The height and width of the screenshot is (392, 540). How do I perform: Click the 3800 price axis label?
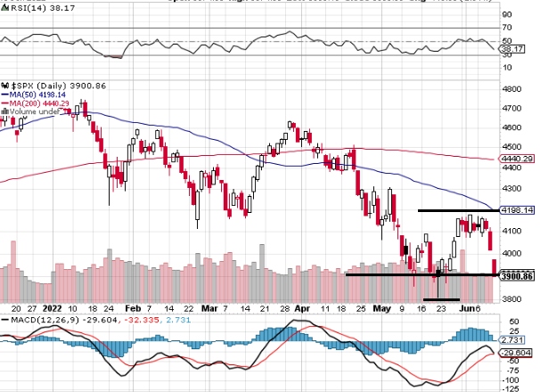[511, 299]
